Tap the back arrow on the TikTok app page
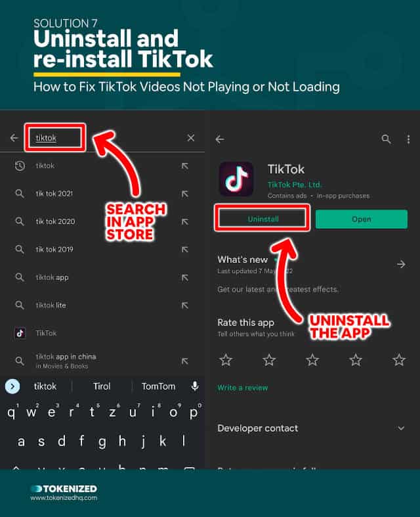This screenshot has height=517, width=420. coord(220,139)
